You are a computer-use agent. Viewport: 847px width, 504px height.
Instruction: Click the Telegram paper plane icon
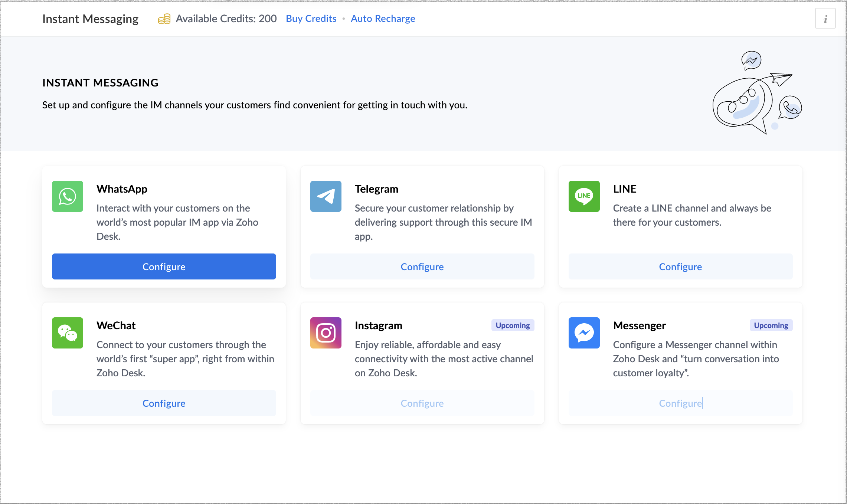click(326, 196)
